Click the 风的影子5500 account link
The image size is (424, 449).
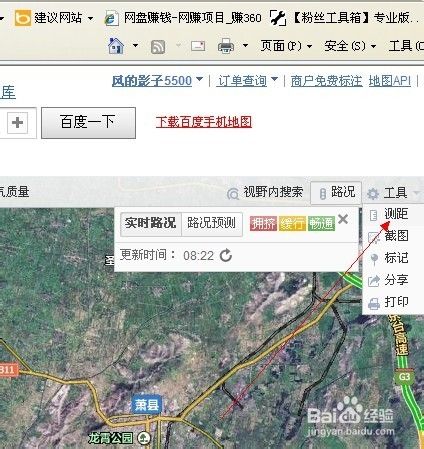pos(152,81)
